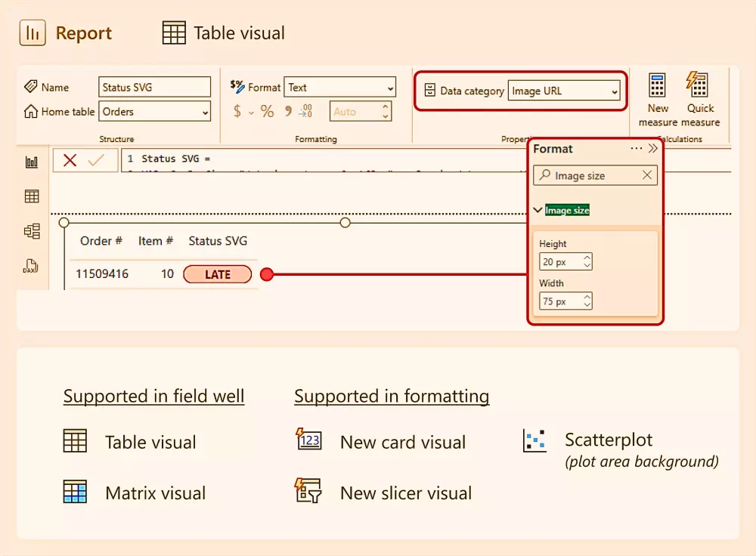Collapse the Image size section

538,210
